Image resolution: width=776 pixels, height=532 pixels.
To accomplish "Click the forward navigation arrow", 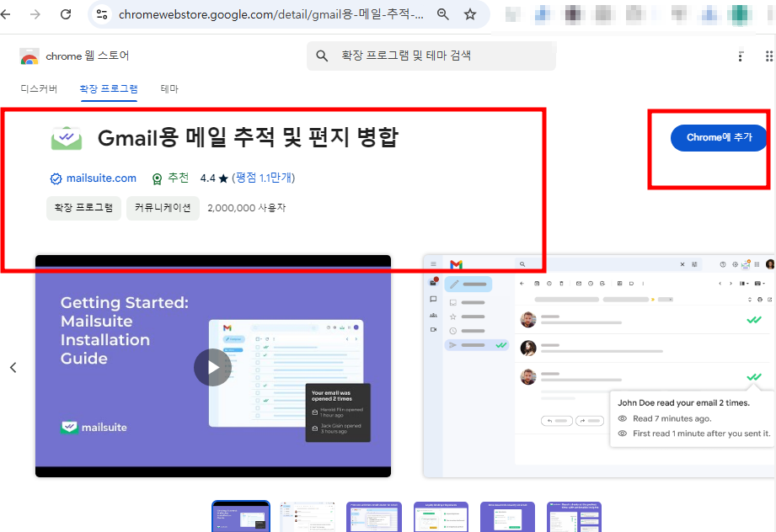I will pyautogui.click(x=35, y=14).
